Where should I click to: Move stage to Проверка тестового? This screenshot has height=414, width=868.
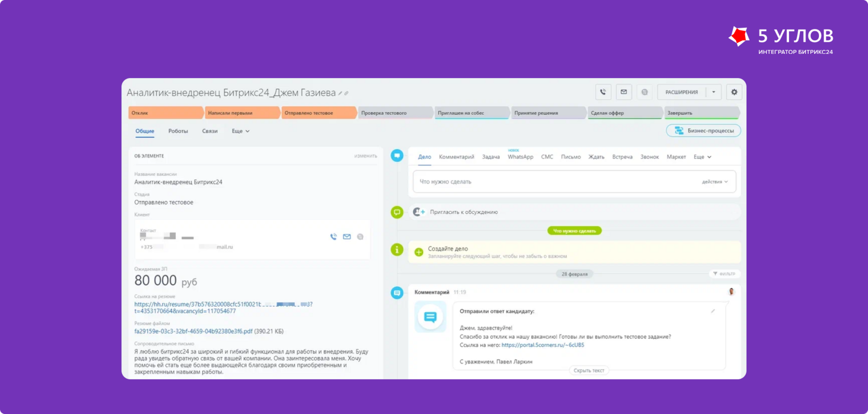point(395,113)
